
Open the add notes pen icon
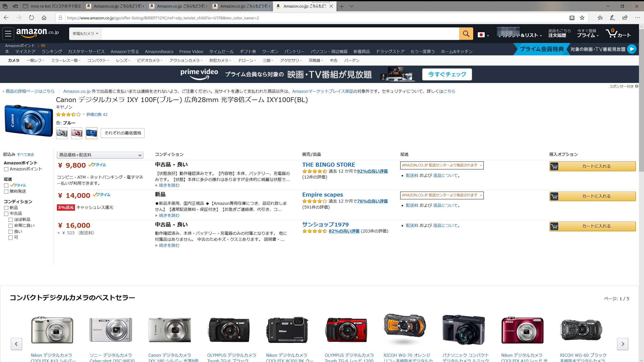[613, 18]
